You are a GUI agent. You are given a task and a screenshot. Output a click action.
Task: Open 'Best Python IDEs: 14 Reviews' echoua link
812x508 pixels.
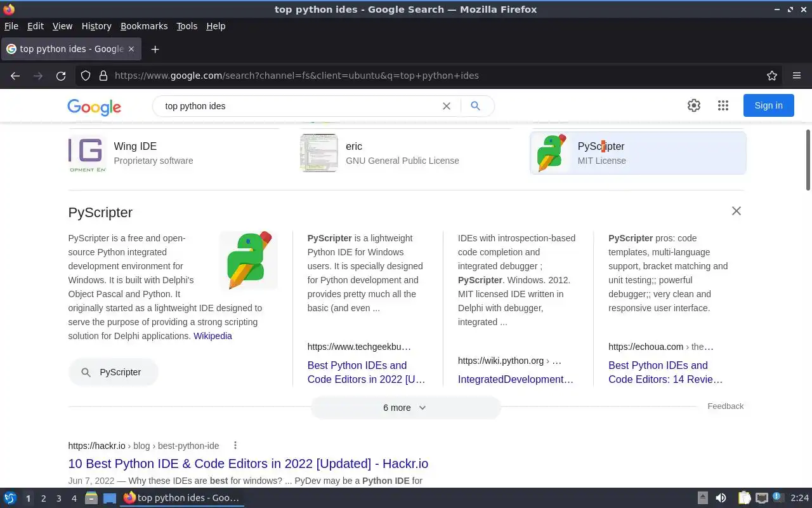click(665, 372)
